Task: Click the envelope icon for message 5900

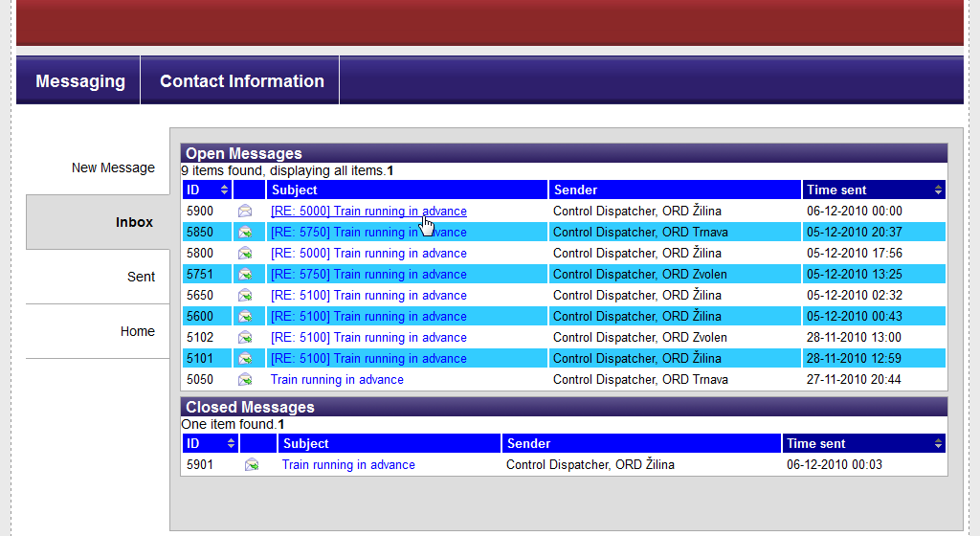Action: tap(245, 212)
